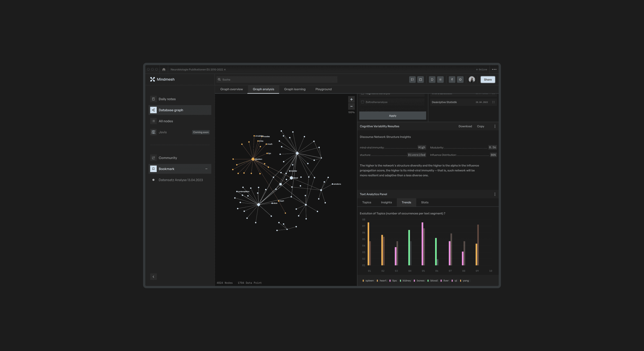Switch to the Graph learning tab

(x=295, y=89)
